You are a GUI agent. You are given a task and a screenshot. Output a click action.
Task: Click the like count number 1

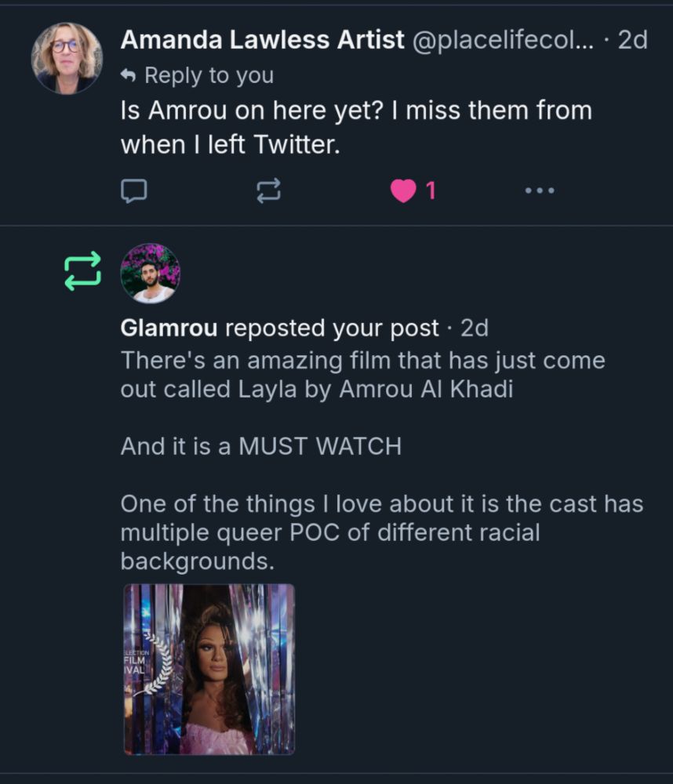pyautogui.click(x=430, y=191)
